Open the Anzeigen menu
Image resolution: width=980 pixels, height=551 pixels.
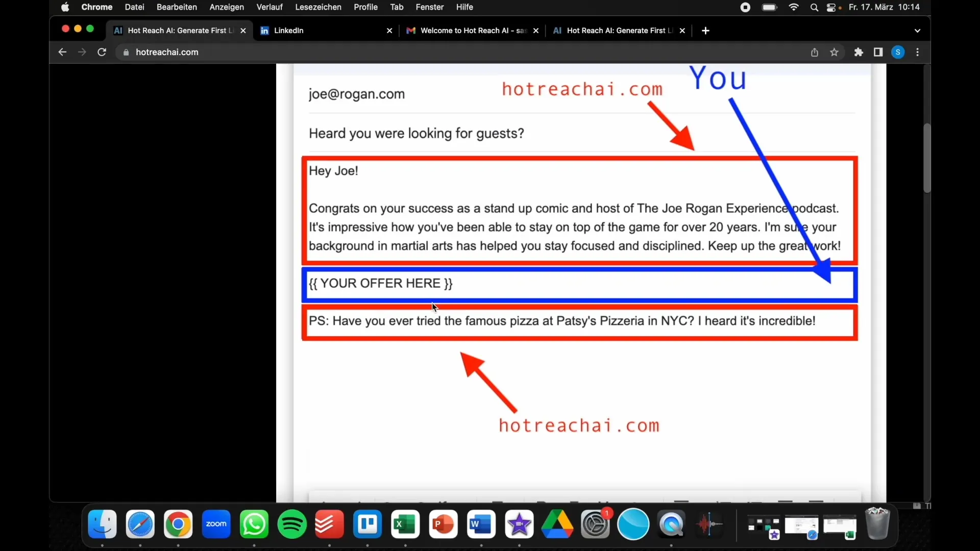tap(227, 7)
